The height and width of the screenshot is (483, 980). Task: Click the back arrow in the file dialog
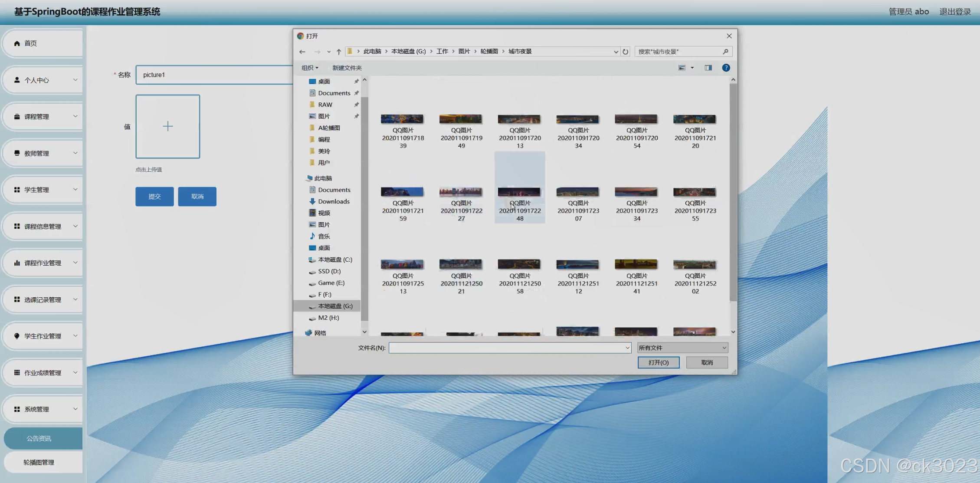click(302, 52)
